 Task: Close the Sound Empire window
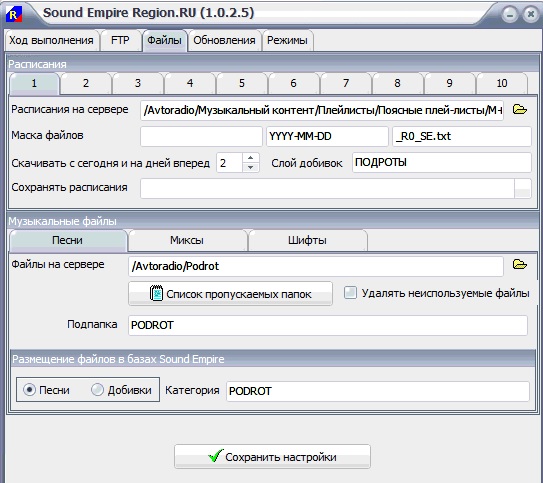(531, 15)
